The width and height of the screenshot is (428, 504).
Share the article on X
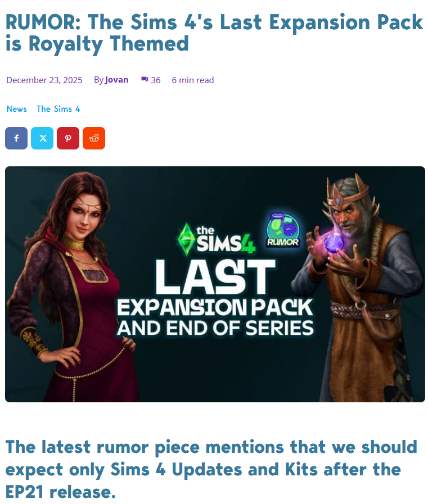pyautogui.click(x=42, y=138)
